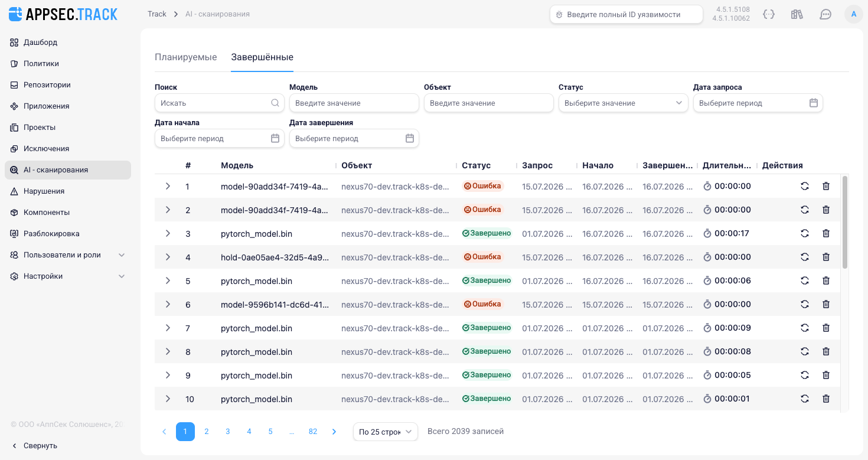Open the Статус filter dropdown
Viewport: 868px width, 460px height.
tap(624, 103)
